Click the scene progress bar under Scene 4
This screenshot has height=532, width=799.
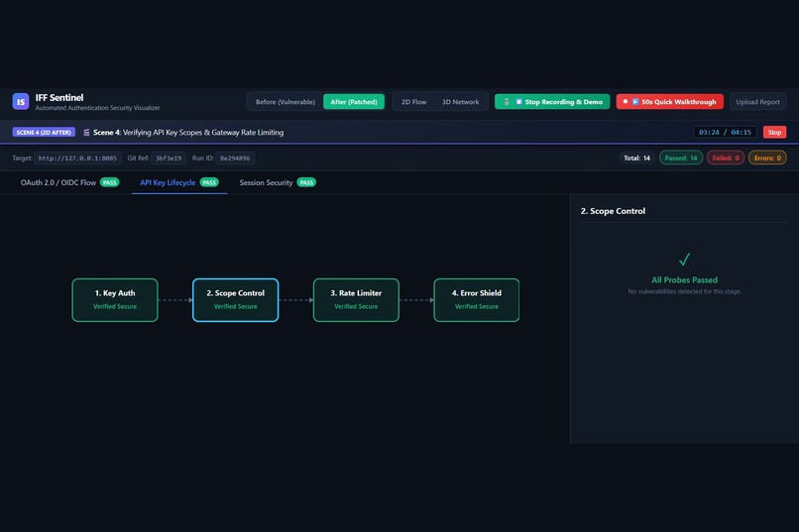pyautogui.click(x=399, y=144)
